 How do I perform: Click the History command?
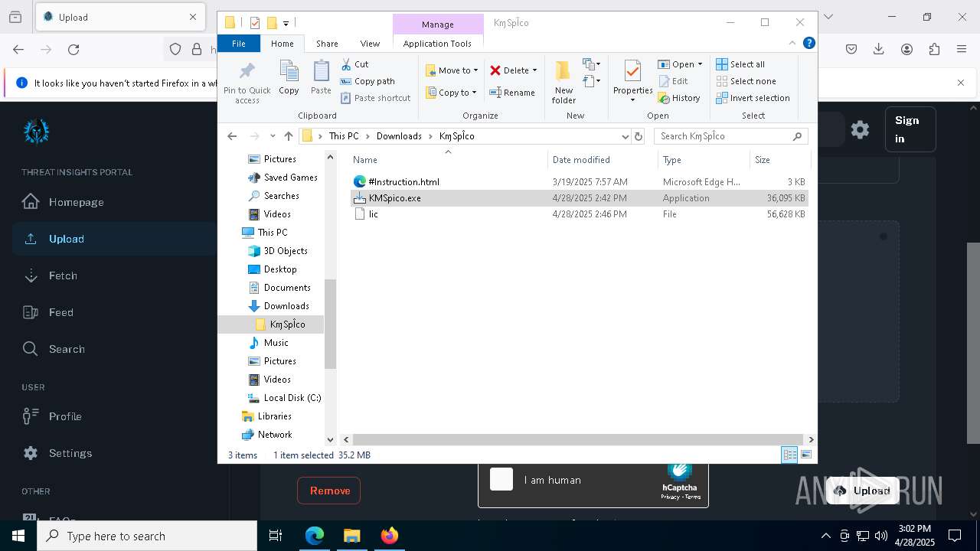click(679, 98)
